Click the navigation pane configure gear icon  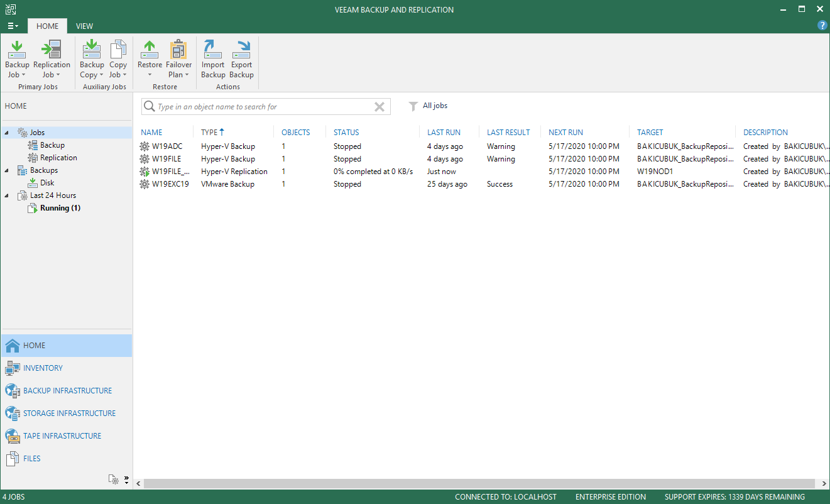point(114,479)
